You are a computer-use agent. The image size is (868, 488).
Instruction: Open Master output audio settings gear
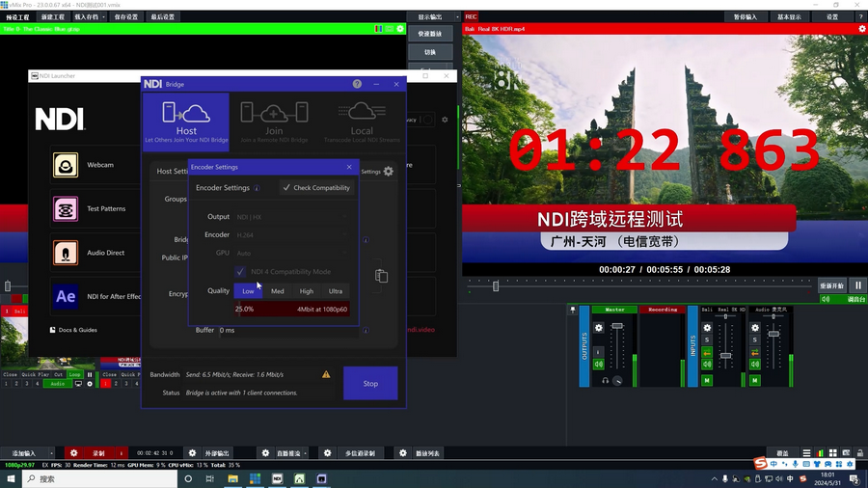599,328
